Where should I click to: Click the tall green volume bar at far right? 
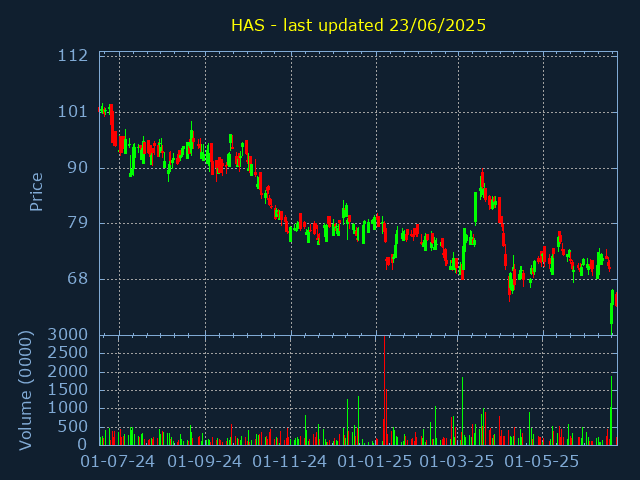pyautogui.click(x=611, y=410)
